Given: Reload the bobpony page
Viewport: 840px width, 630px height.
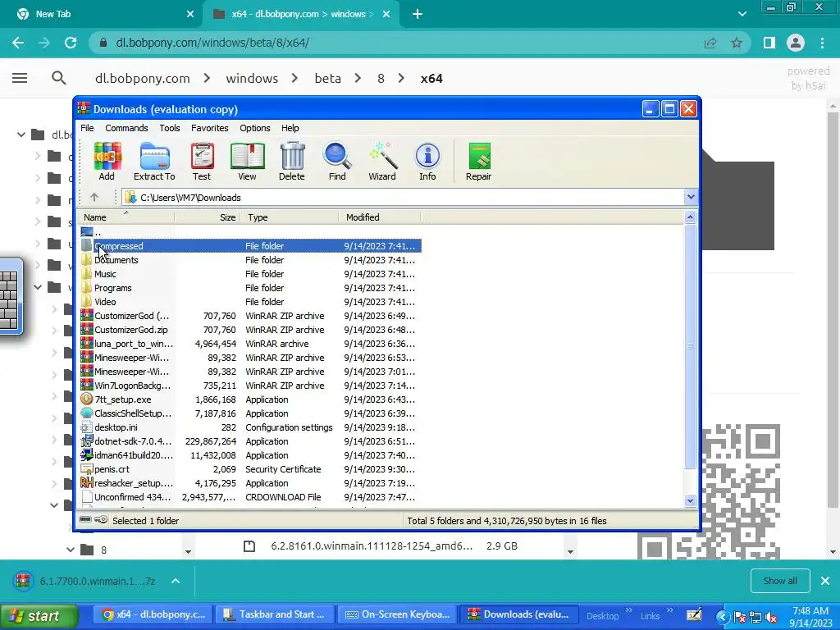Looking at the screenshot, I should pyautogui.click(x=71, y=43).
